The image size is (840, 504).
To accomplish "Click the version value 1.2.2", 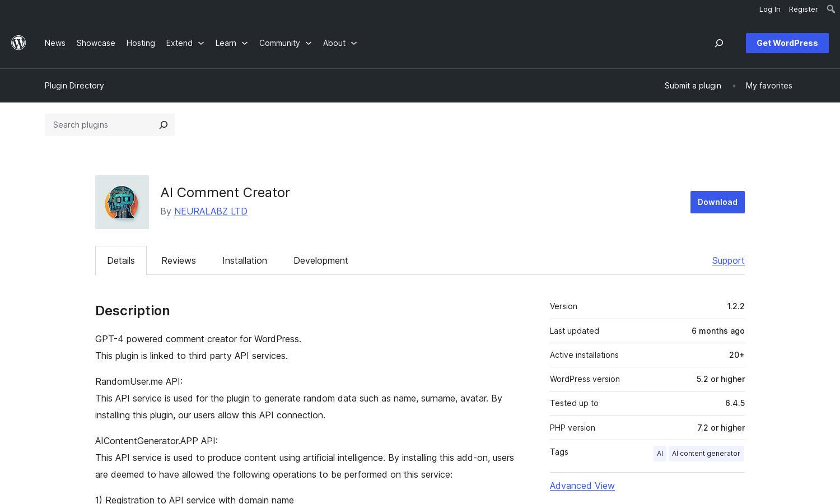I will tap(736, 306).
